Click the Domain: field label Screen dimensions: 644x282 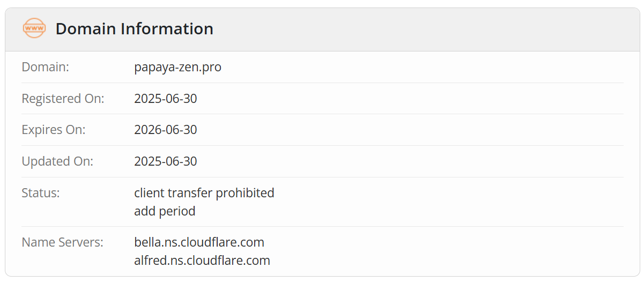pos(46,67)
